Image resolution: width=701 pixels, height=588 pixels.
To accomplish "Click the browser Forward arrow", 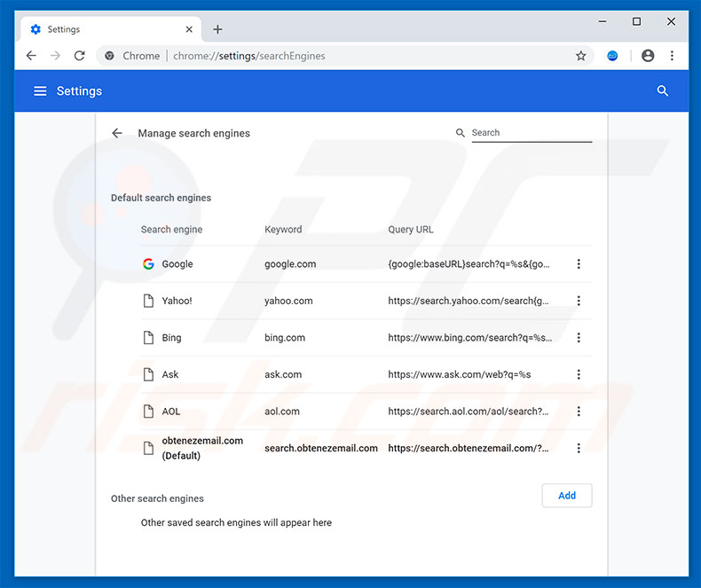I will click(x=55, y=55).
